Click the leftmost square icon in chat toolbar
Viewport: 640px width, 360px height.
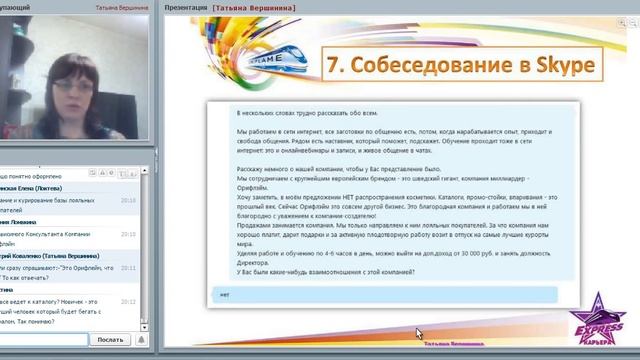click(93, 173)
